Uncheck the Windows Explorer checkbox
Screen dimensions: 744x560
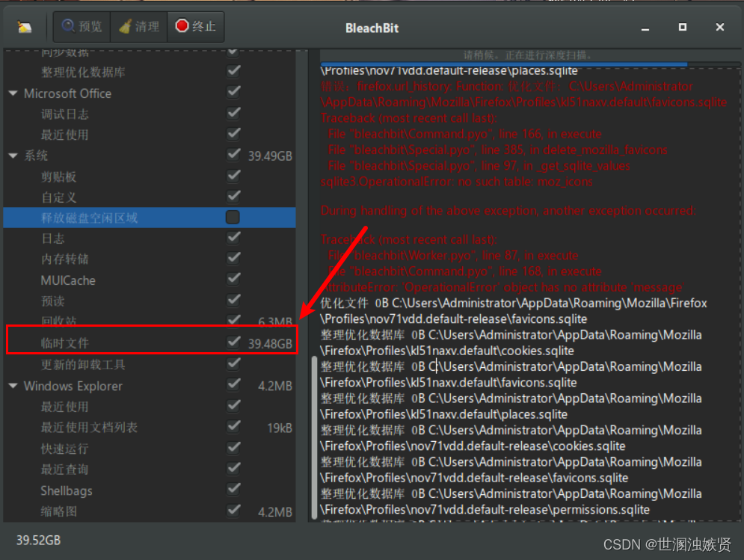click(x=233, y=384)
